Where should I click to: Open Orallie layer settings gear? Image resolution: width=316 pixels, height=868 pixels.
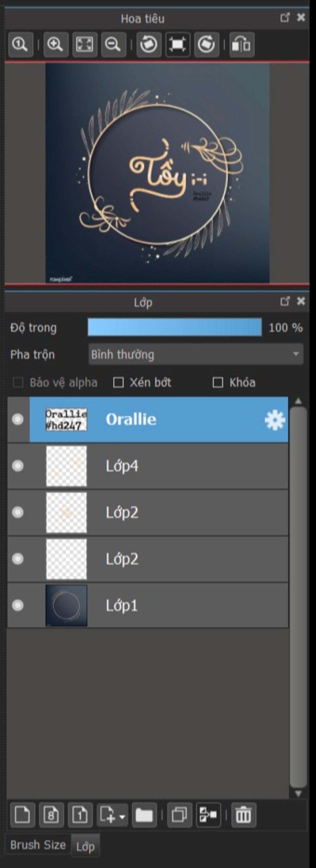point(275,420)
